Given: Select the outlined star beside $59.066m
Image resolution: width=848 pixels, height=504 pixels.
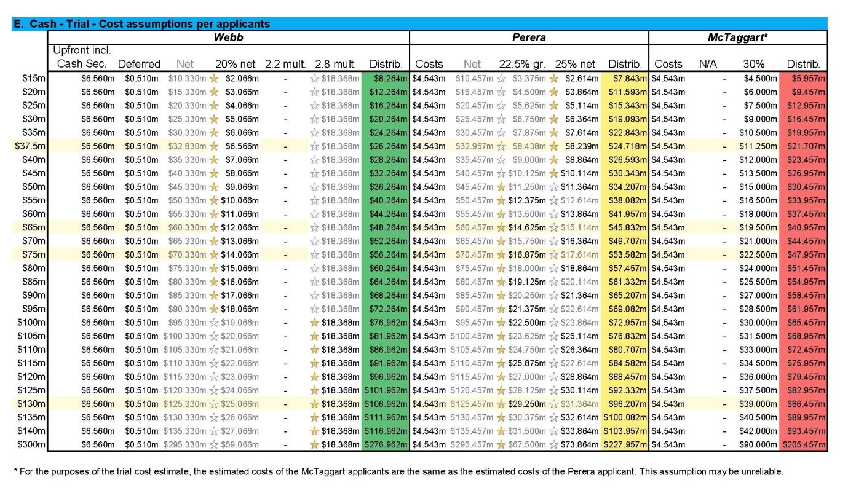Looking at the screenshot, I should pyautogui.click(x=214, y=445).
